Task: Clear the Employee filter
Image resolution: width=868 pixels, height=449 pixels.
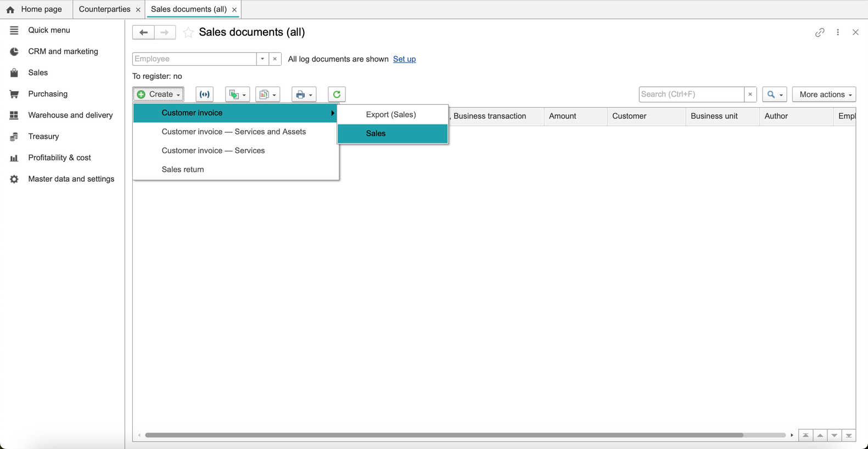Action: coord(275,59)
